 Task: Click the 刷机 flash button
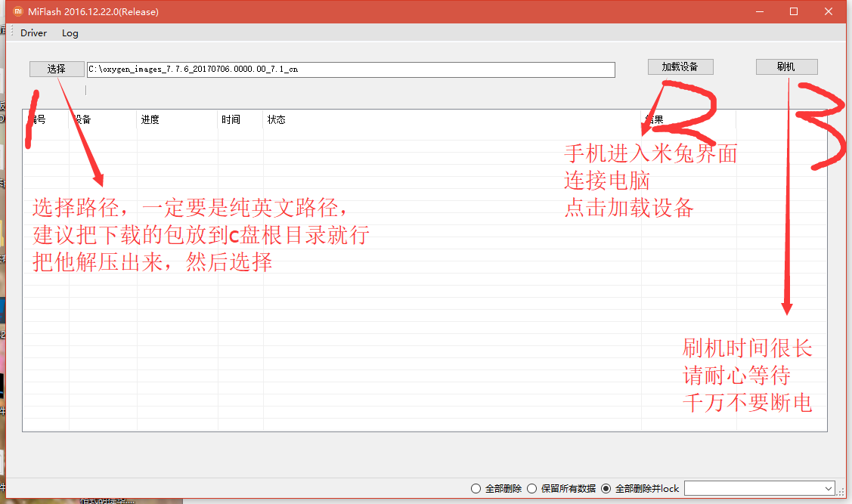click(x=786, y=66)
